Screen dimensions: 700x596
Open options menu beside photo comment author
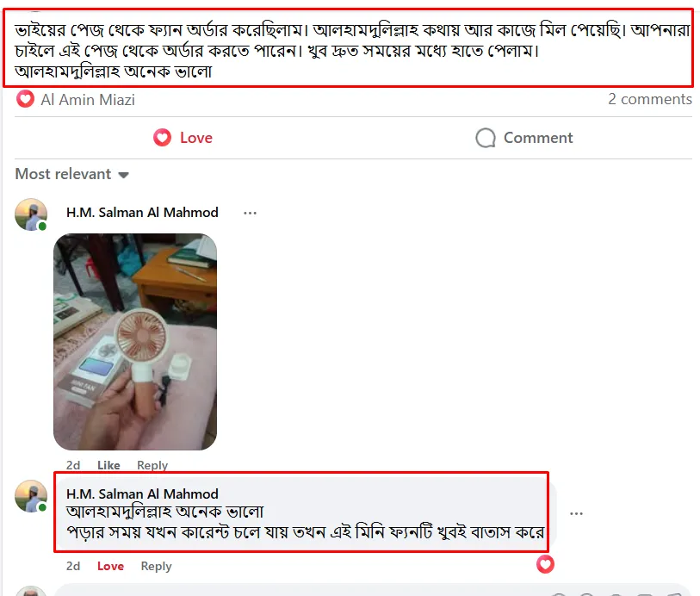click(x=250, y=213)
